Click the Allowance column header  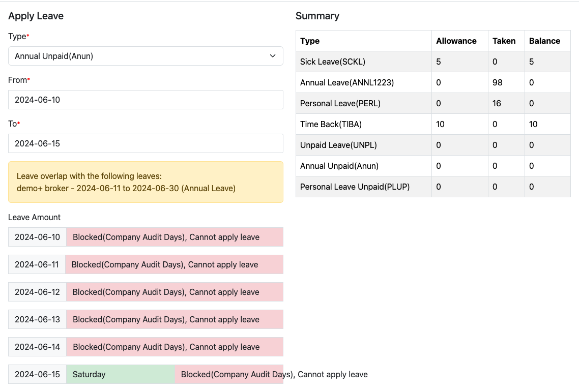pos(456,41)
